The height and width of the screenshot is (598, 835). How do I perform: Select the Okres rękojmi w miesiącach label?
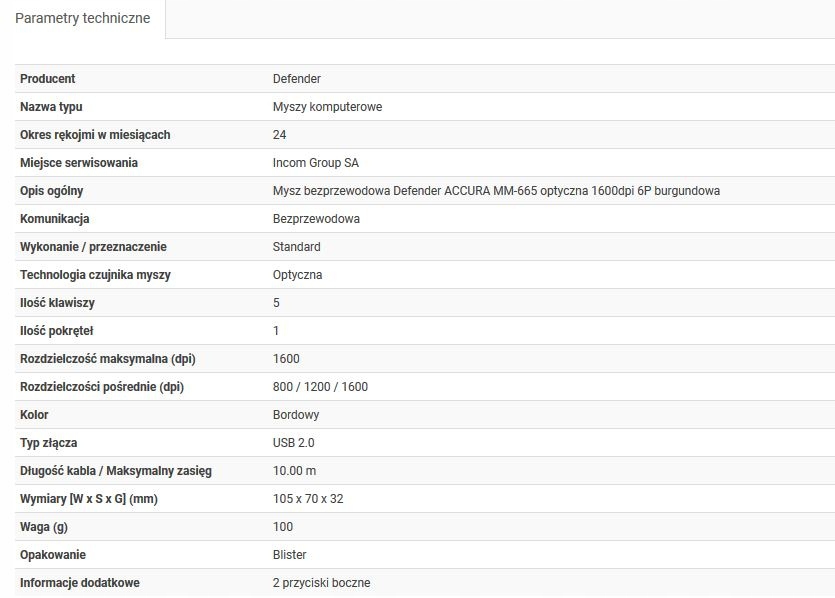(x=95, y=135)
